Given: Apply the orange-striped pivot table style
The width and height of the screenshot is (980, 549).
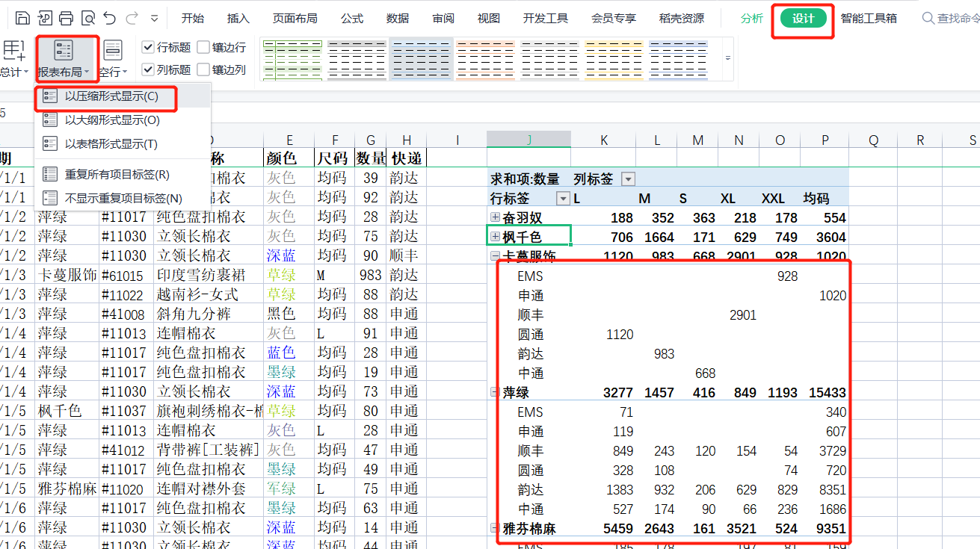Looking at the screenshot, I should coord(486,58).
